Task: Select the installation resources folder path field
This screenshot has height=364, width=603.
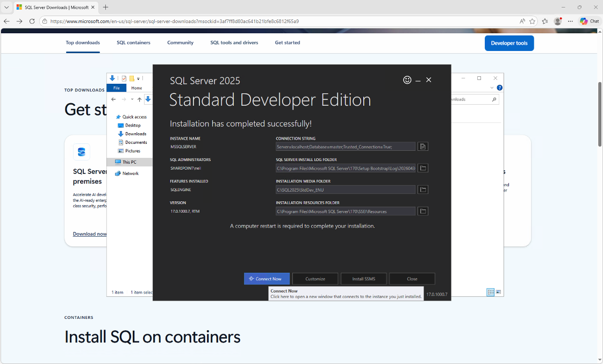Action: (346, 211)
